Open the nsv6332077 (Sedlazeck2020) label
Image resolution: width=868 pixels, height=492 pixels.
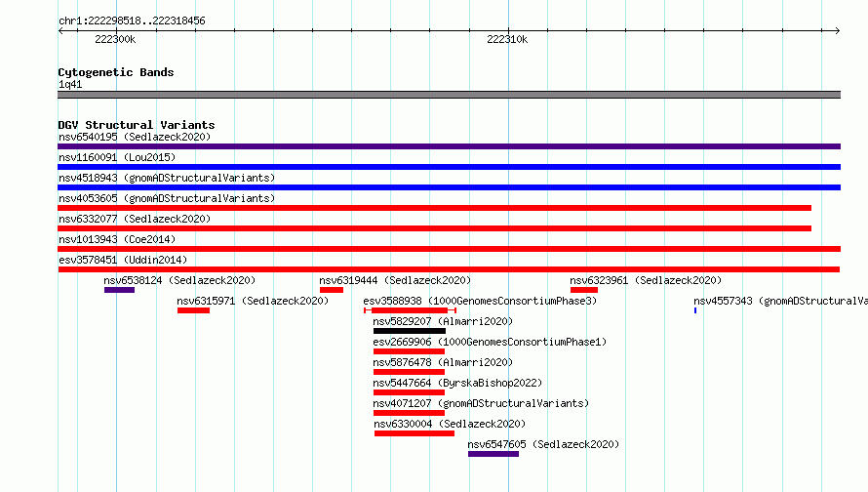(135, 219)
